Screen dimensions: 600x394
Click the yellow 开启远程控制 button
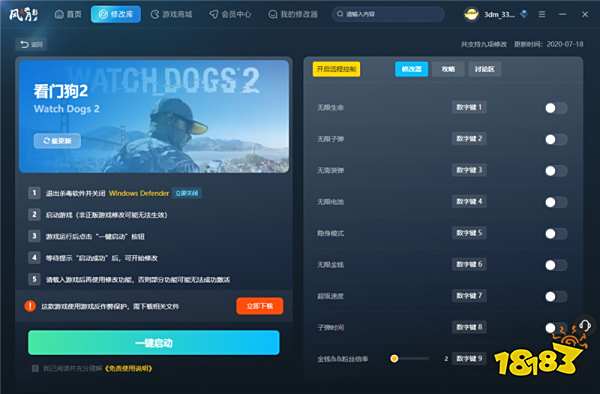(x=336, y=69)
